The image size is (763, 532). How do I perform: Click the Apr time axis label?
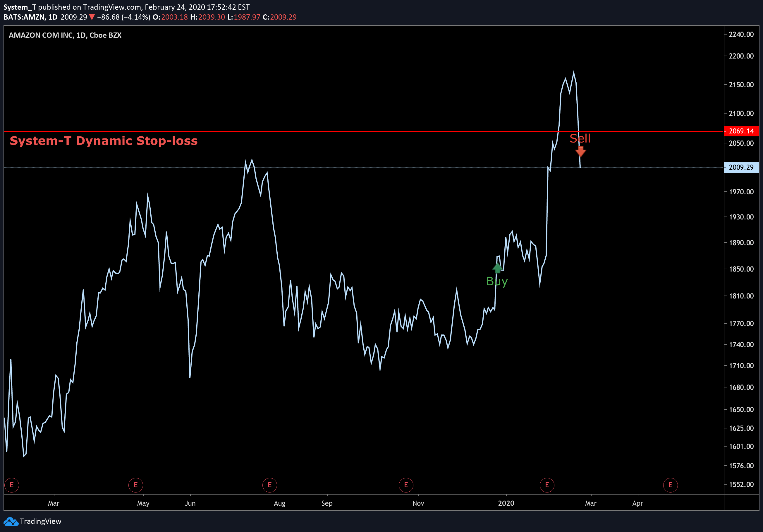point(638,503)
